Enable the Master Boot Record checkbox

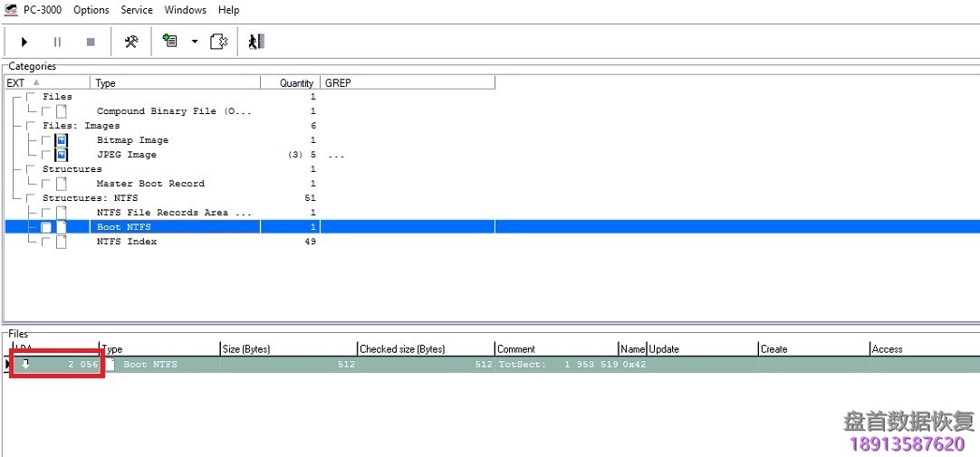46,184
